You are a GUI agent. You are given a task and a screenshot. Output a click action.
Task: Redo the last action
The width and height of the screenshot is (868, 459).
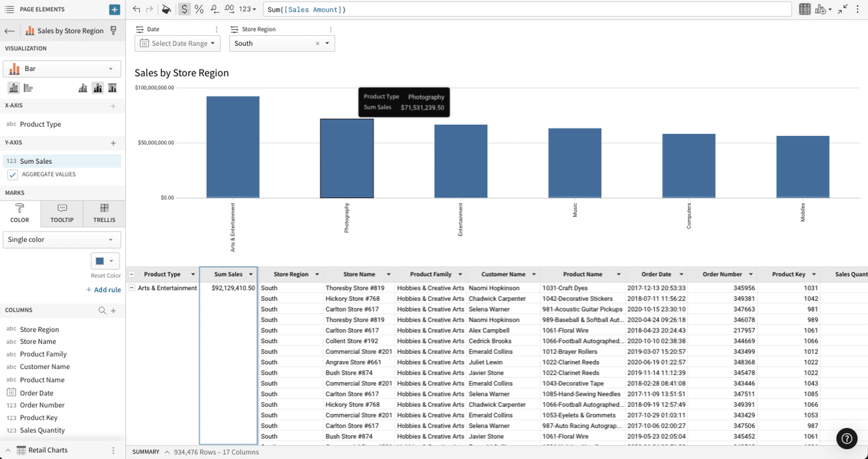pyautogui.click(x=149, y=9)
